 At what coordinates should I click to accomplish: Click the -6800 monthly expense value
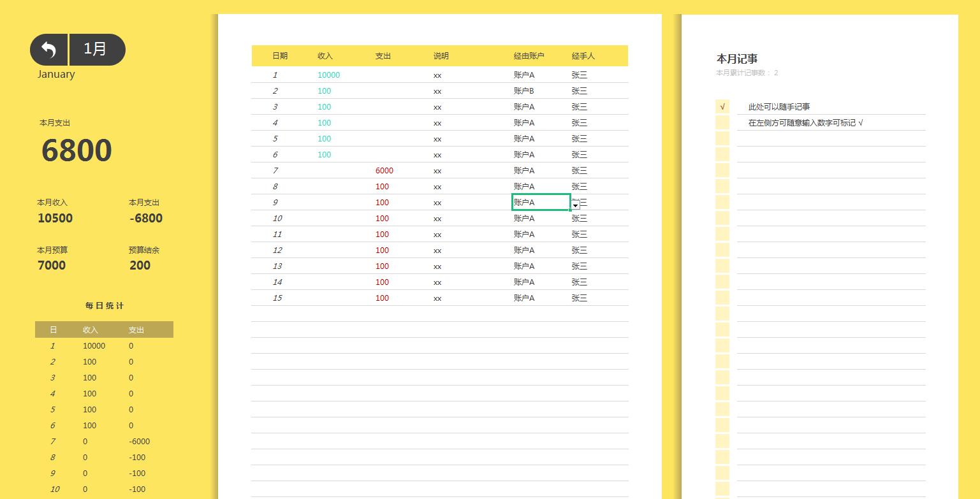click(146, 218)
